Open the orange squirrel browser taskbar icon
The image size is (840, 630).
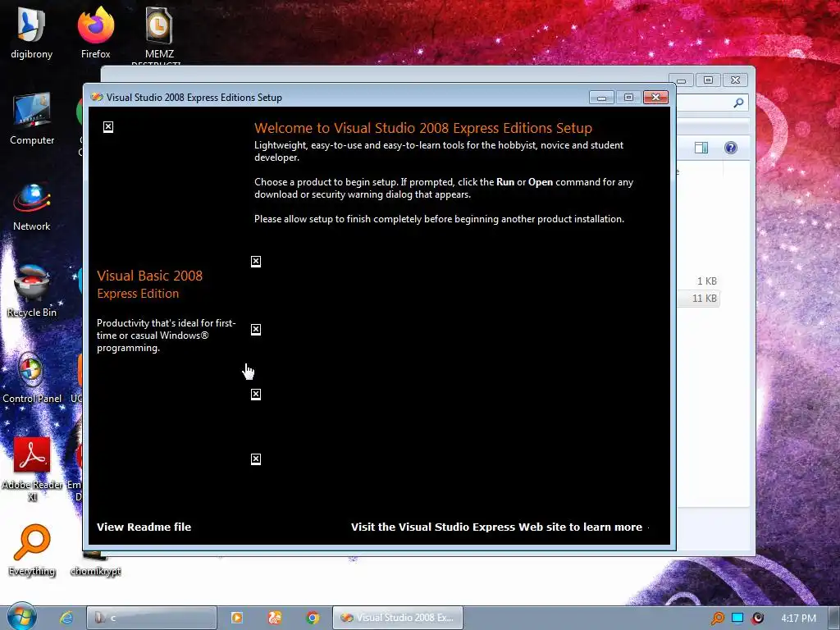[275, 618]
